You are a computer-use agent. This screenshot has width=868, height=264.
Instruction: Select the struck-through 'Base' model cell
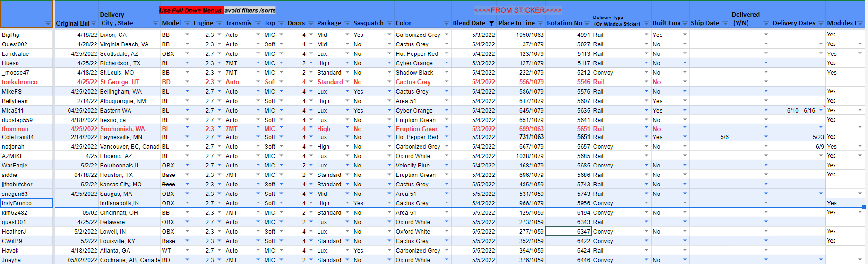coord(176,184)
